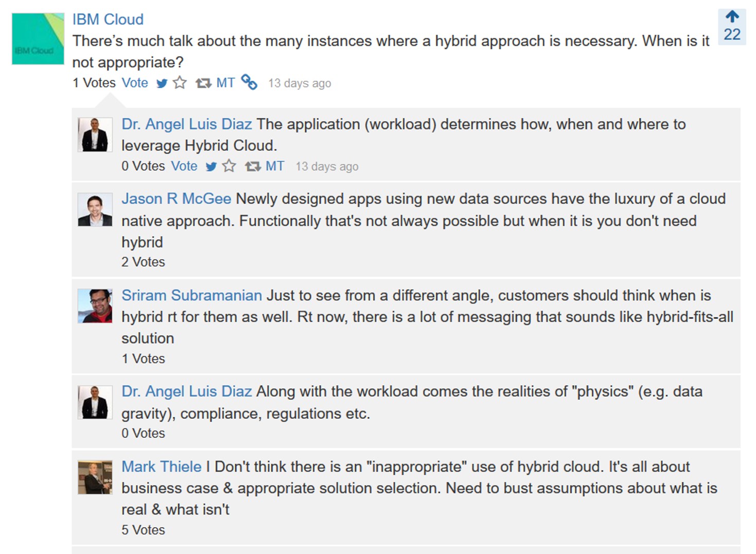This screenshot has height=554, width=756.
Task: Tweet Dr. Angel Luis Diaz's first reply
Action: [x=211, y=167]
